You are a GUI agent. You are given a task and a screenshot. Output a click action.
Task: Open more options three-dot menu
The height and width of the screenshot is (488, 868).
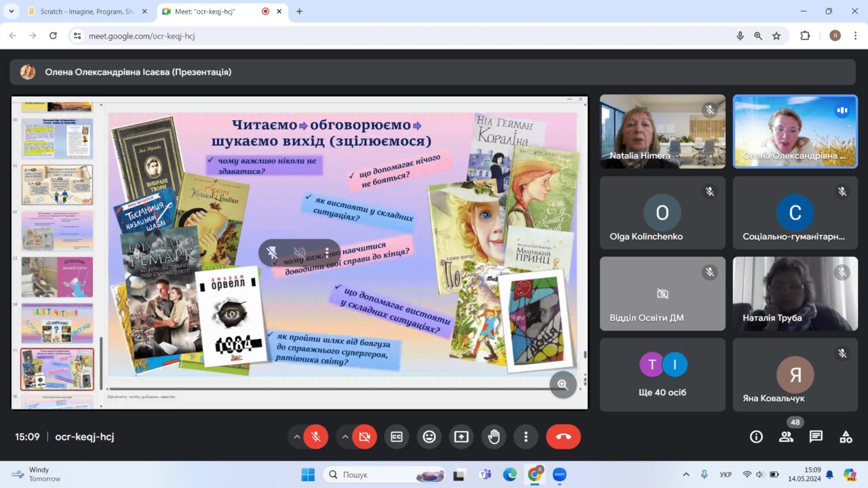[x=526, y=437]
